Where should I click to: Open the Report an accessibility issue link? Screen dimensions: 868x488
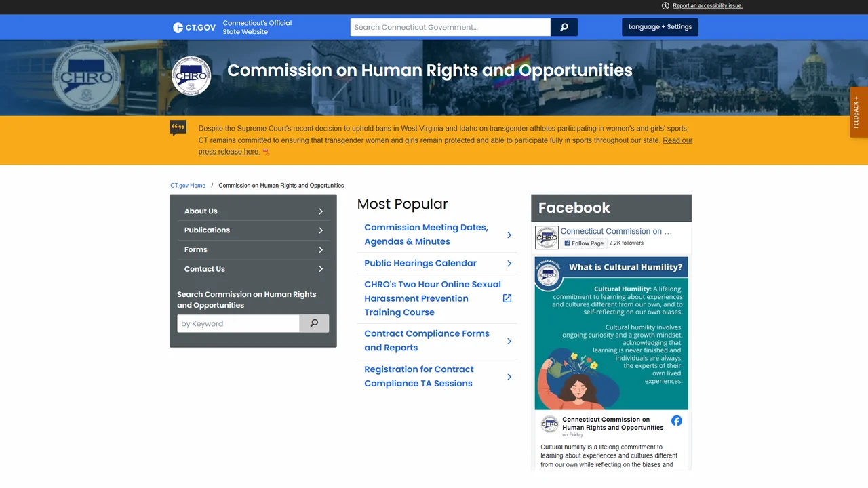707,5
